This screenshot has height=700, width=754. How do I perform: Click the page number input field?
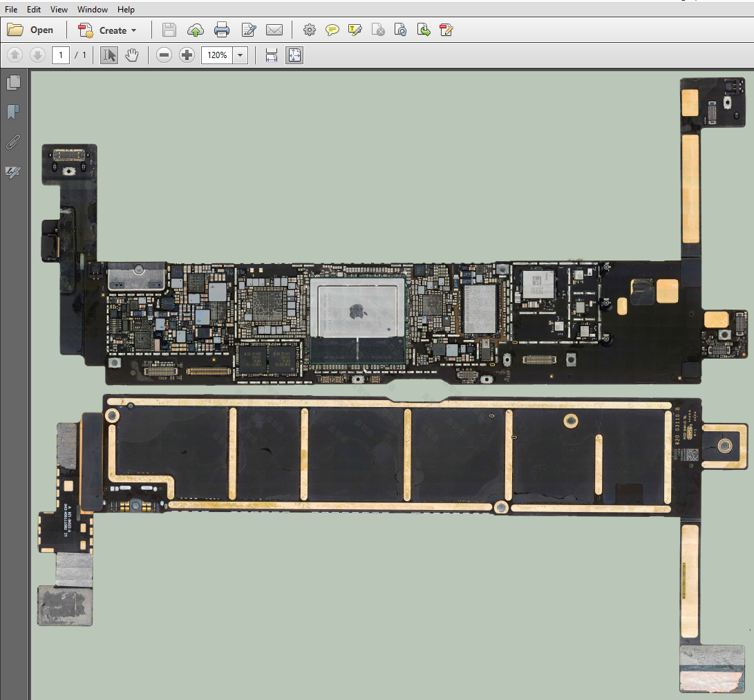61,55
